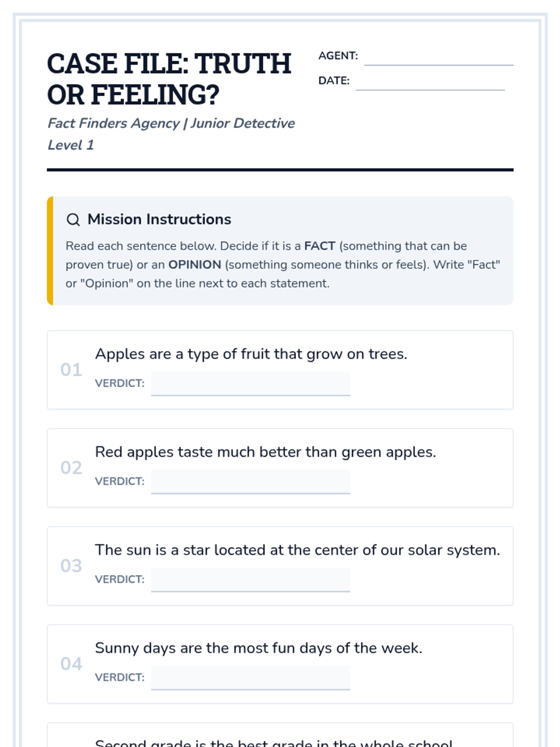The image size is (560, 747).
Task: Click the sentence comparing red and green apples
Action: [265, 452]
